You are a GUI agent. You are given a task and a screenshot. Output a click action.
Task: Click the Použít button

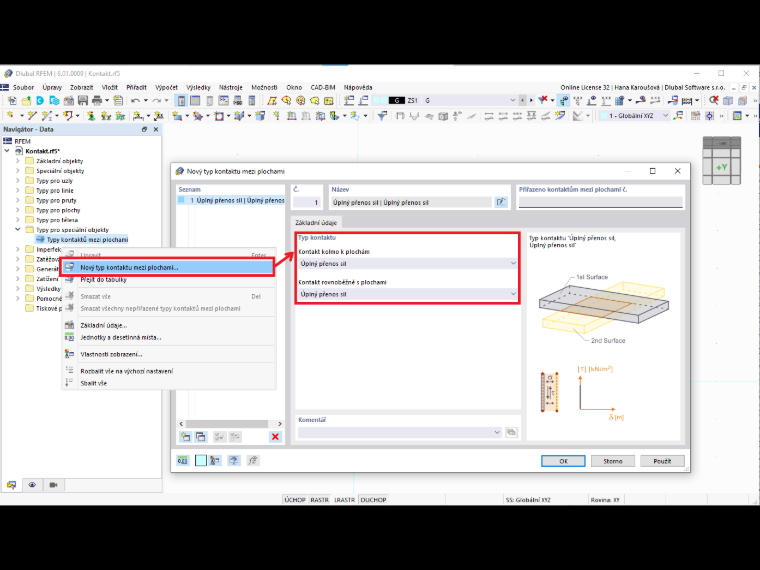[662, 461]
